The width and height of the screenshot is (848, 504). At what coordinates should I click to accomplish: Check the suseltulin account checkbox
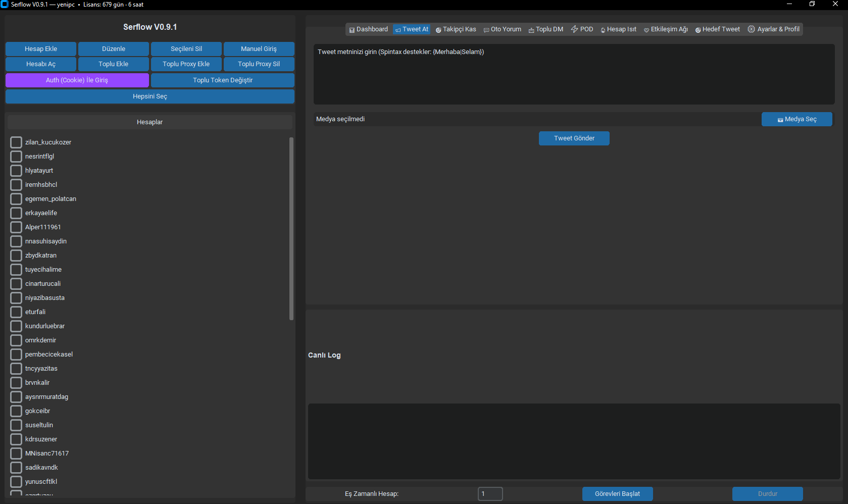[16, 425]
